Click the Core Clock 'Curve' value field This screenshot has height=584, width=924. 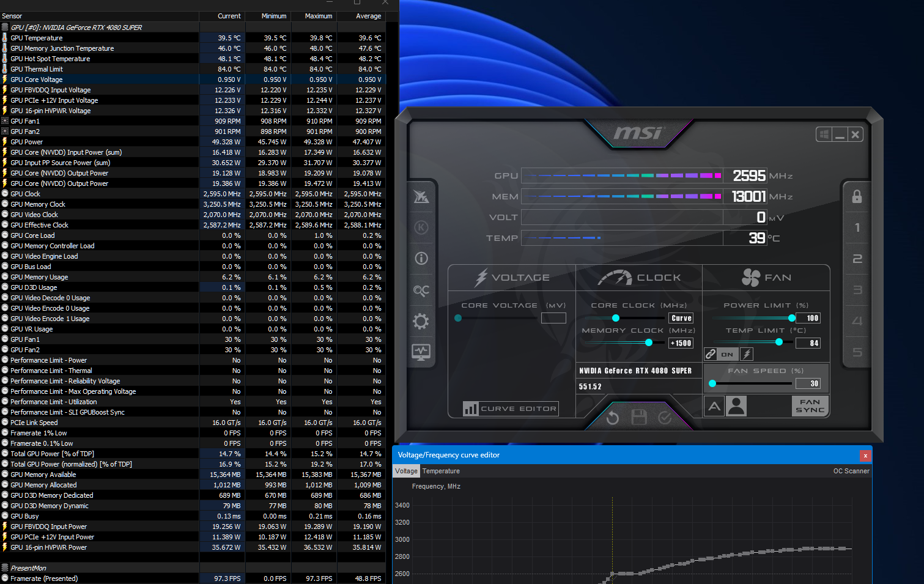click(x=681, y=318)
